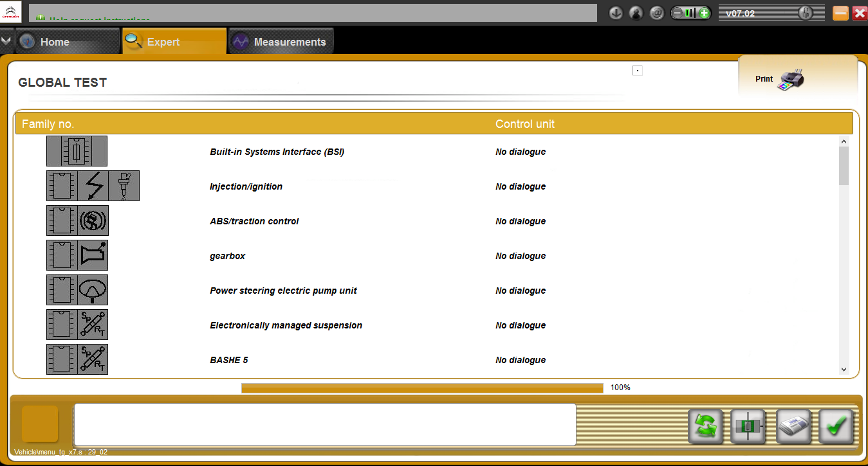Click the round knob beside v07.02
868x466 pixels.
pyautogui.click(x=805, y=13)
